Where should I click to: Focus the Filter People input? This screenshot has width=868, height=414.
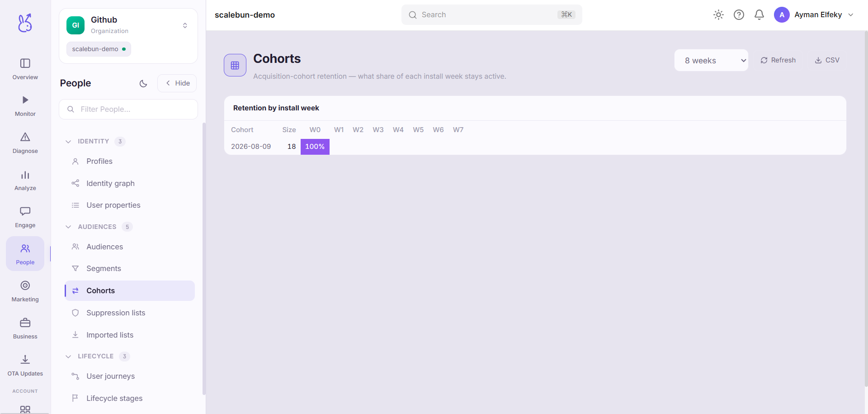pyautogui.click(x=128, y=109)
